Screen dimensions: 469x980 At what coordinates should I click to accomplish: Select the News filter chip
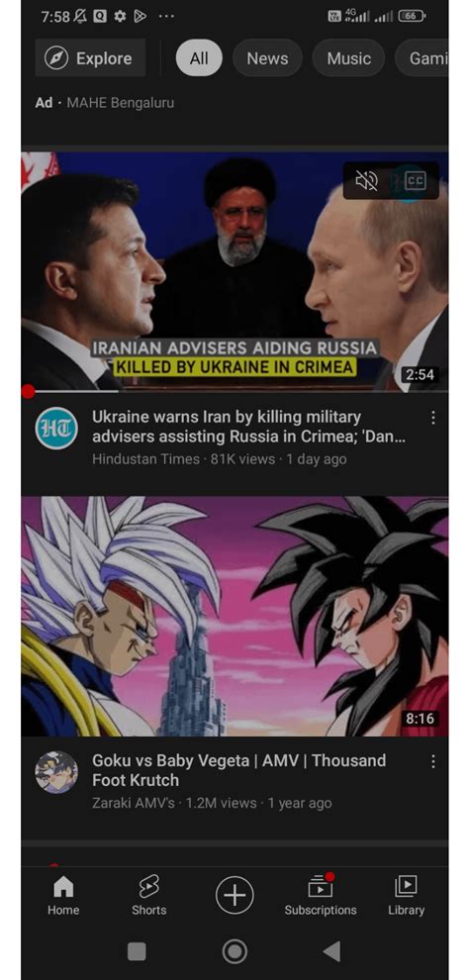click(x=267, y=58)
